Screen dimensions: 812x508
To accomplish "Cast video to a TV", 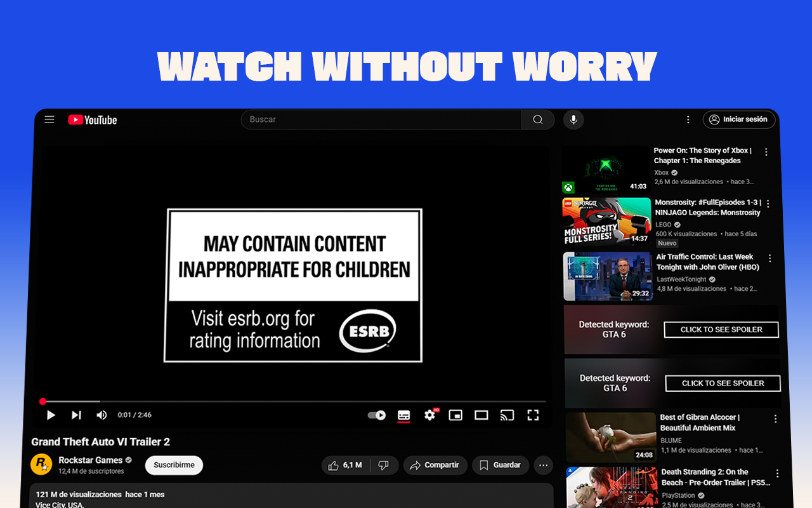I will tap(507, 415).
